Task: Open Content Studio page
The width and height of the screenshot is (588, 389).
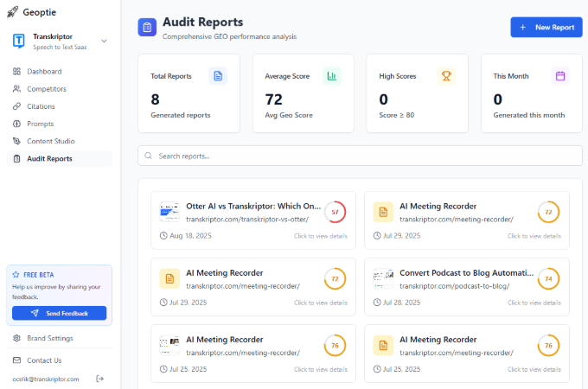Action: click(x=50, y=141)
